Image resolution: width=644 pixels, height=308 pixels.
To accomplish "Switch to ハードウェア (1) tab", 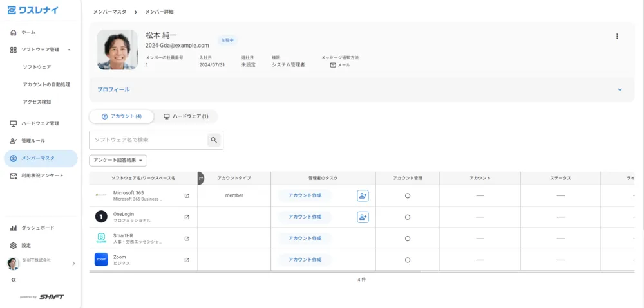I will [x=185, y=116].
